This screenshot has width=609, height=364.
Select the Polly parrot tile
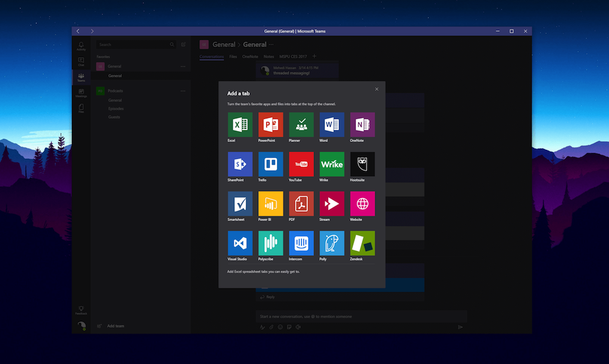click(332, 243)
